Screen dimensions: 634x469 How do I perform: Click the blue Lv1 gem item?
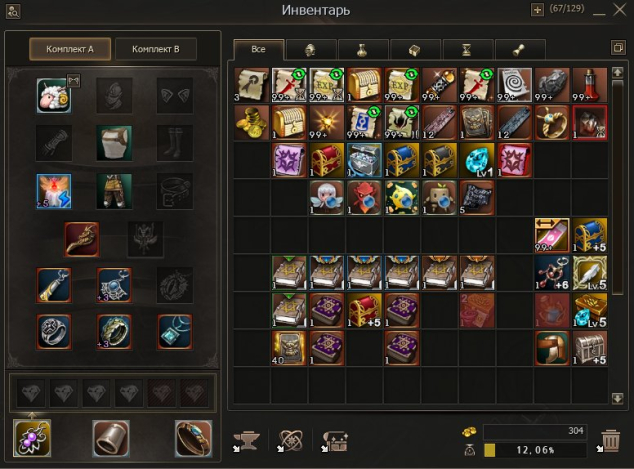point(477,160)
